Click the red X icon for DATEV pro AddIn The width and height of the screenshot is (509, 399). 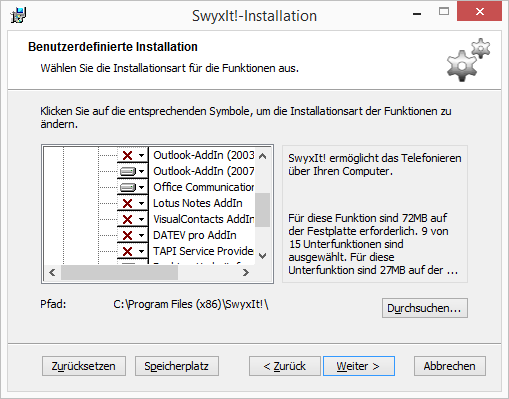127,235
